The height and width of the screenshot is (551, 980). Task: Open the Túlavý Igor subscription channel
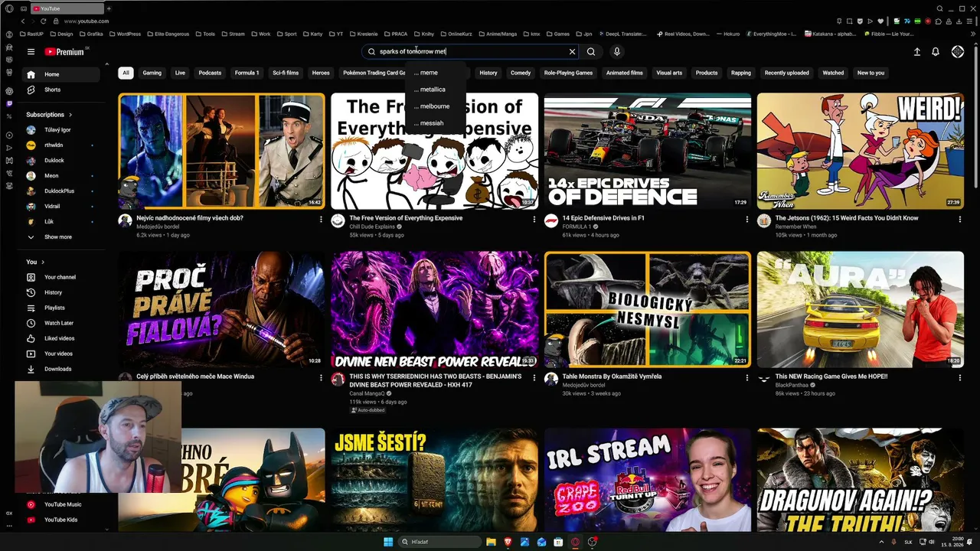pos(61,130)
